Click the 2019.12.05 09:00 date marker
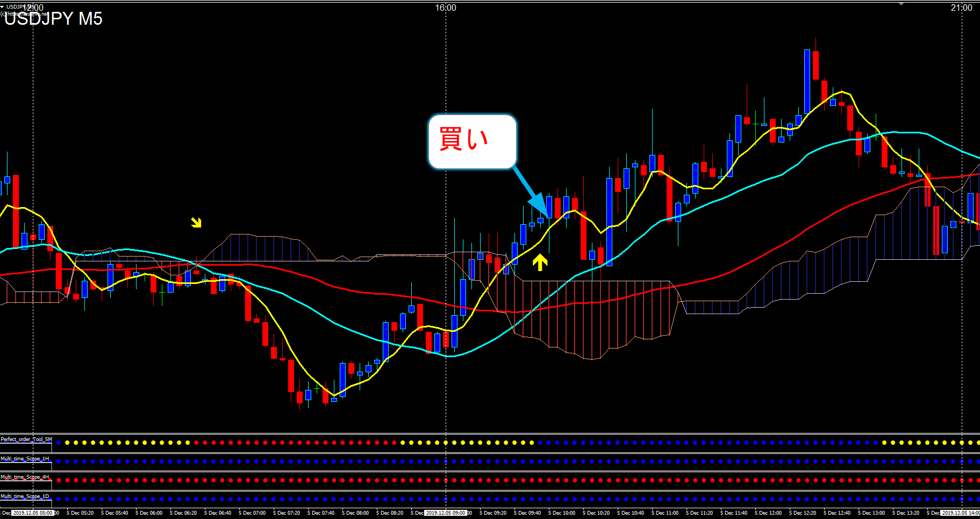The height and width of the screenshot is (519, 980). tap(446, 513)
